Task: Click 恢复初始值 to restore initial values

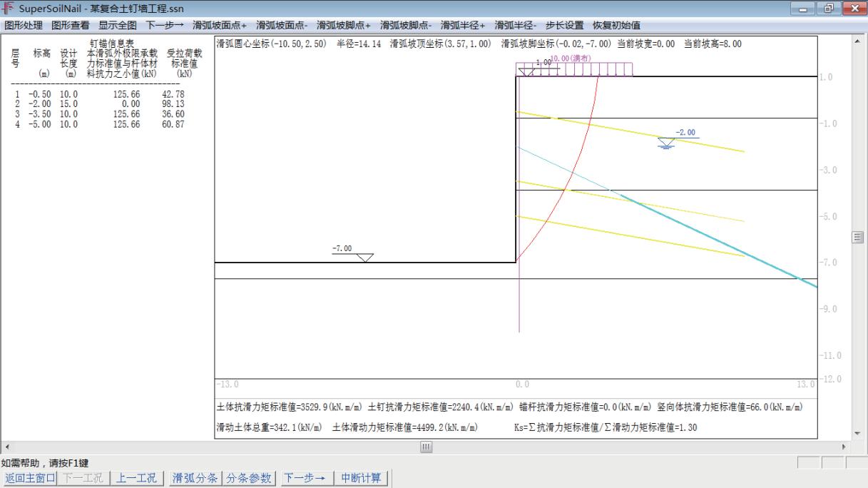Action: [616, 25]
